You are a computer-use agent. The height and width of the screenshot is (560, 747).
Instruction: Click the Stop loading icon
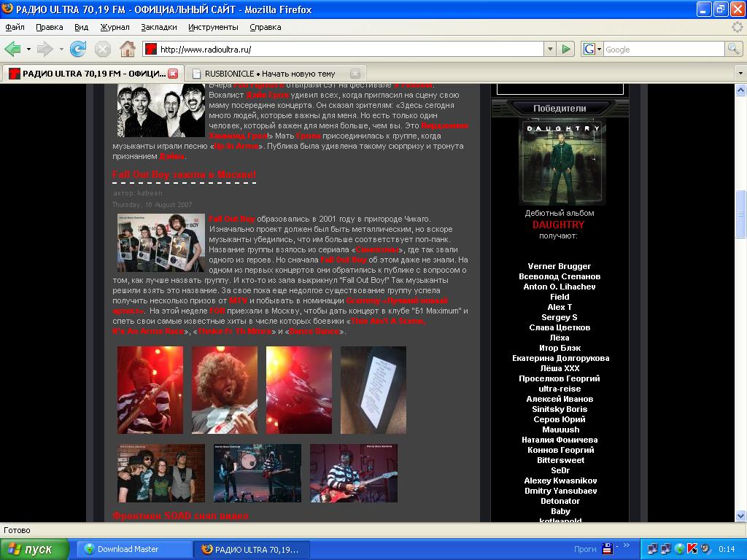102,49
